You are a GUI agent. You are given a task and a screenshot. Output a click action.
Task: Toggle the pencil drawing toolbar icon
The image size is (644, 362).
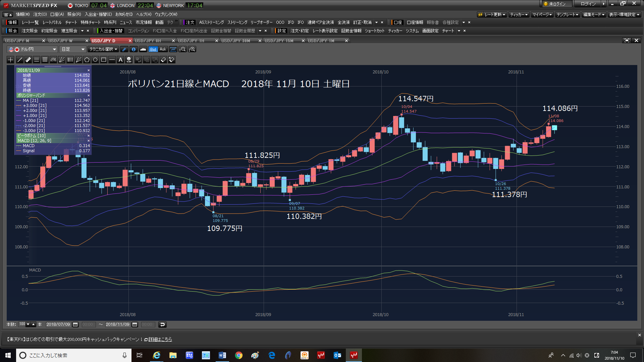click(x=124, y=49)
